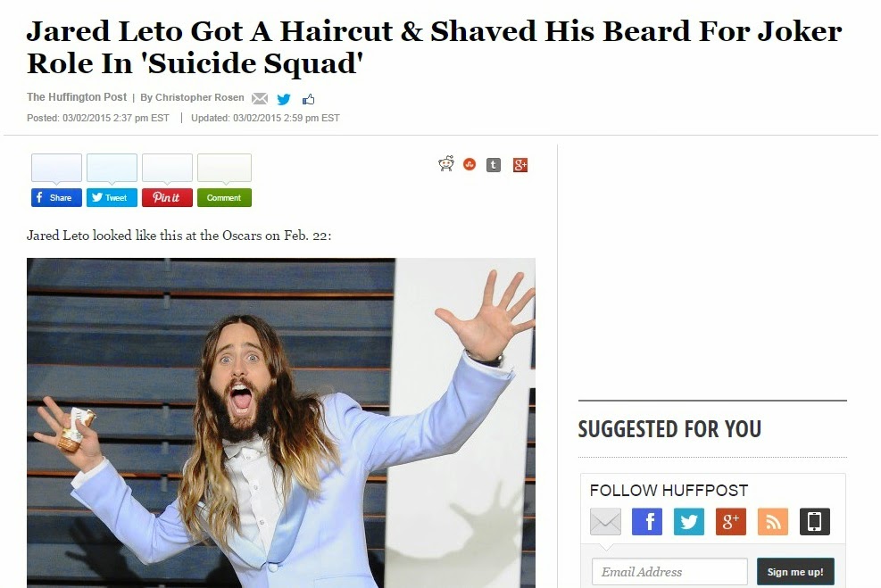Share the article on Reddit
881x588 pixels.
click(446, 164)
